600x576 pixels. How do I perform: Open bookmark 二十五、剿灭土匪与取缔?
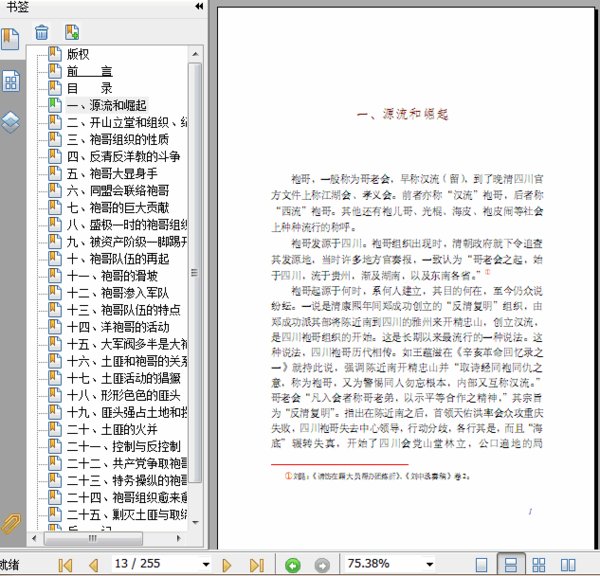point(127,515)
